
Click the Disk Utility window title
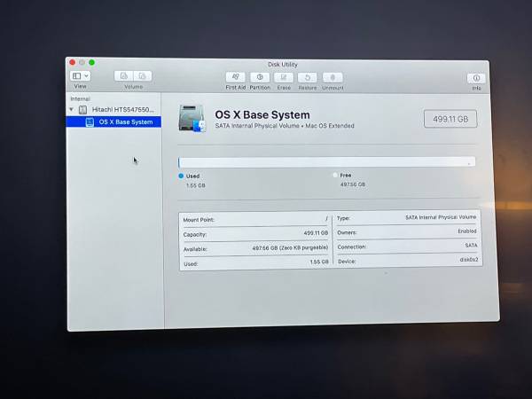click(282, 65)
